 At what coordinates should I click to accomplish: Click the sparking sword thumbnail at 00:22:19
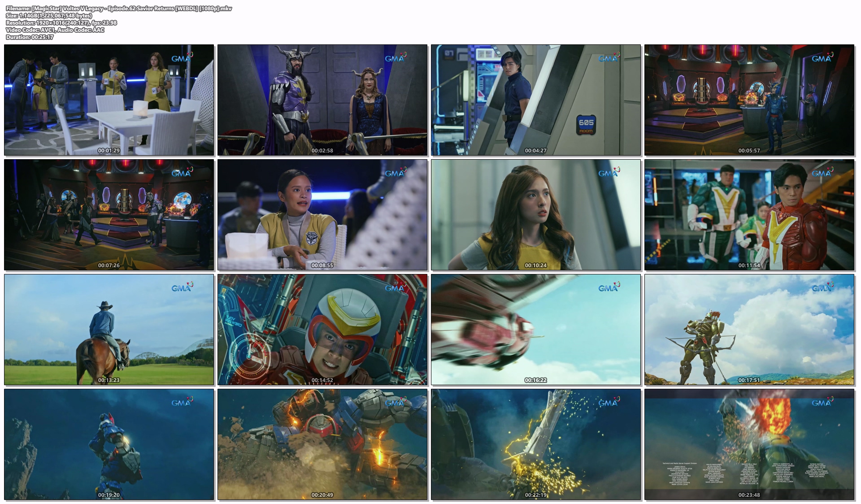536,444
